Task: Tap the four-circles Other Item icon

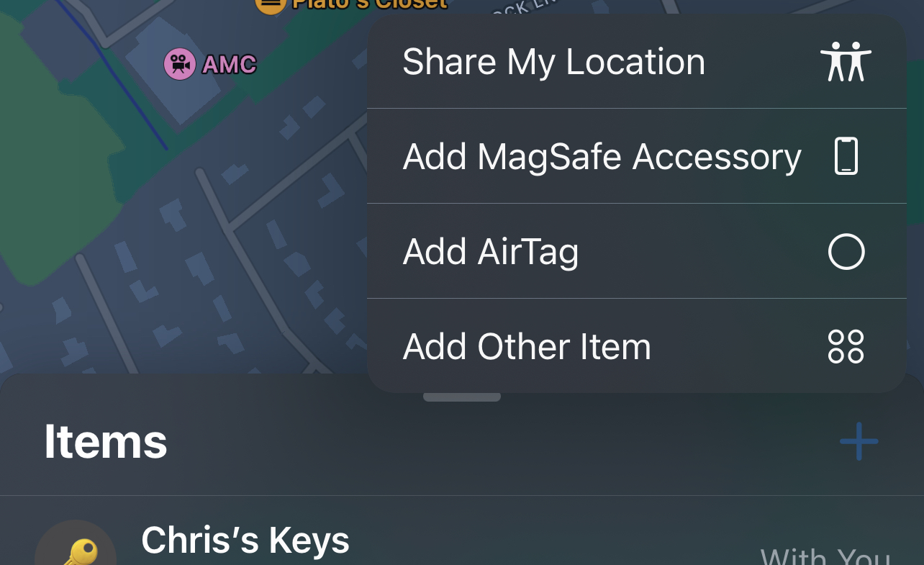Action: [x=846, y=346]
